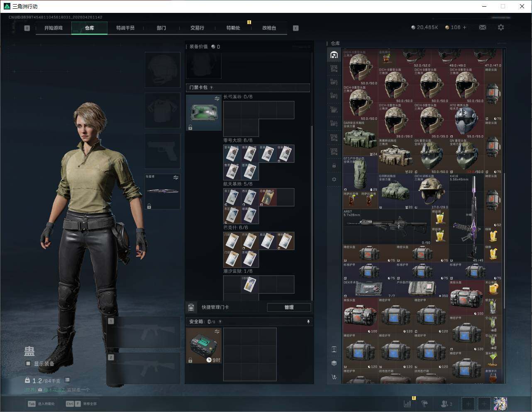Select the empty helmet equipment slot

click(163, 69)
